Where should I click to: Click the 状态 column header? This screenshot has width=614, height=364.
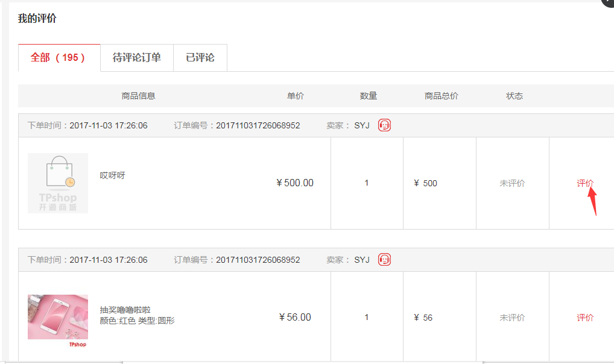514,96
